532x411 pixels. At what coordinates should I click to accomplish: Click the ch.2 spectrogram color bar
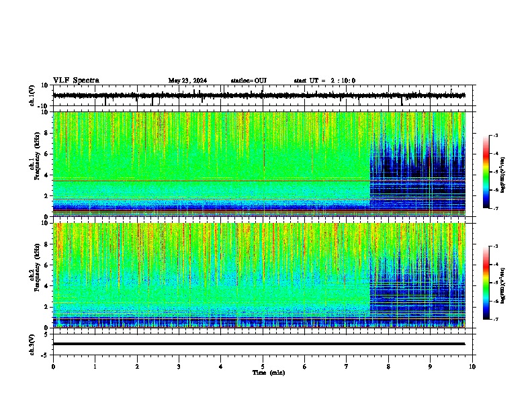click(x=486, y=283)
